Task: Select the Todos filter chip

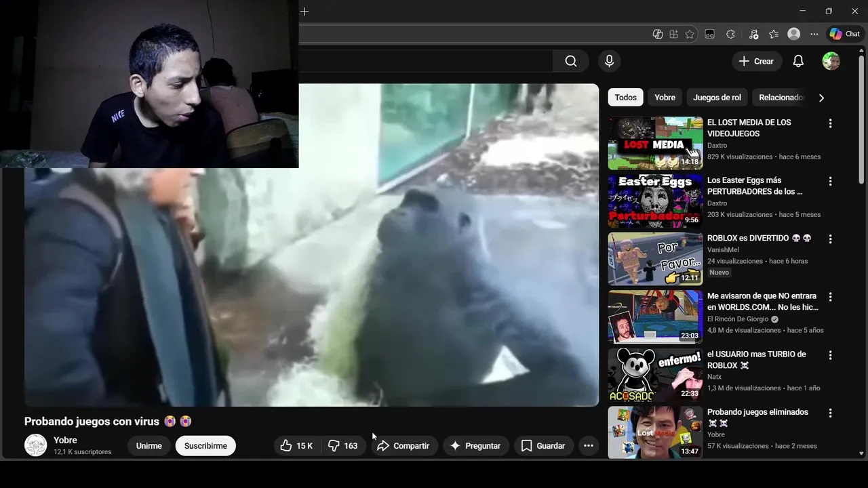Action: click(625, 98)
